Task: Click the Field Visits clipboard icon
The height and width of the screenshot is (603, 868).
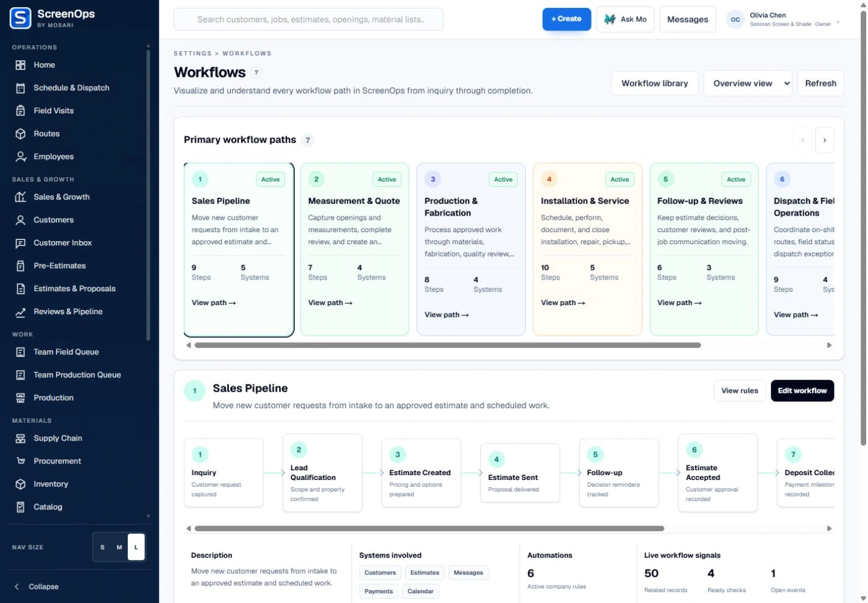Action: click(20, 111)
